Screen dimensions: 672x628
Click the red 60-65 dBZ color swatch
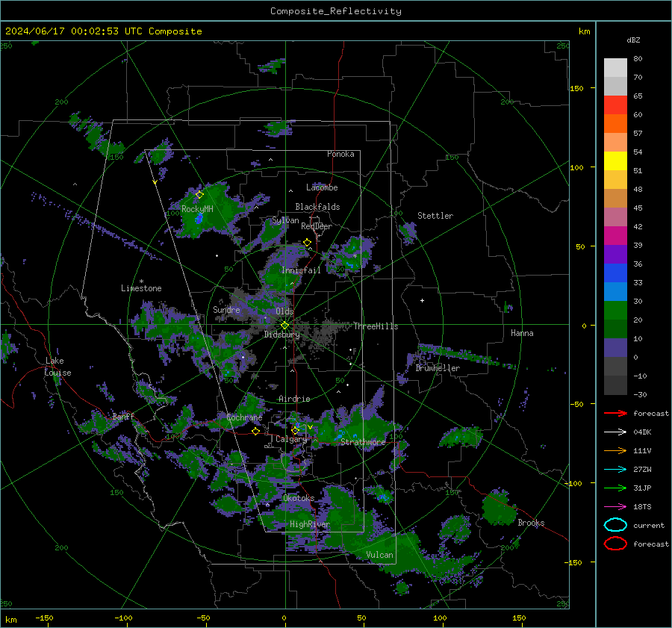pyautogui.click(x=615, y=105)
